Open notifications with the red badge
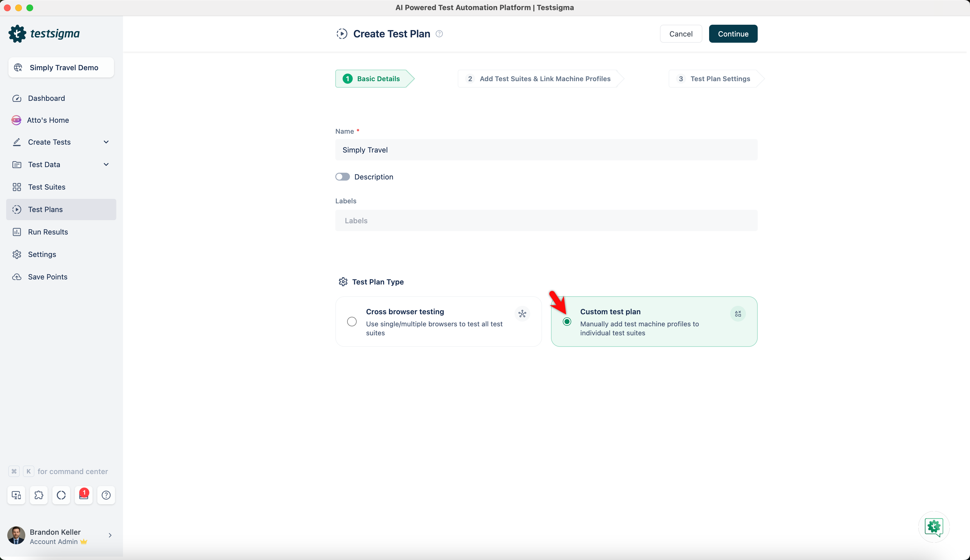This screenshot has height=560, width=970. tap(83, 495)
